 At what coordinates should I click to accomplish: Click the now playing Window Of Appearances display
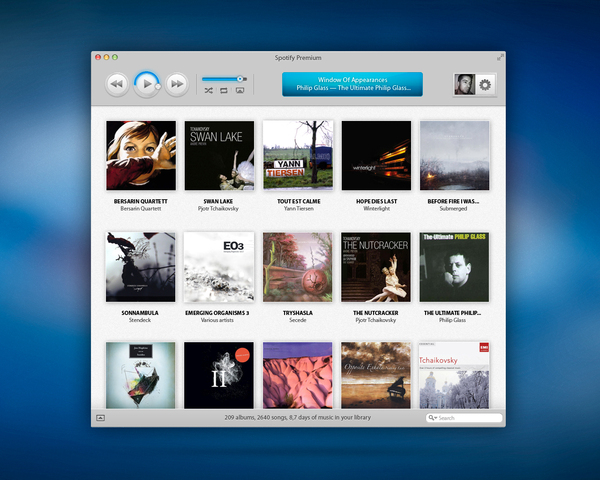click(352, 84)
